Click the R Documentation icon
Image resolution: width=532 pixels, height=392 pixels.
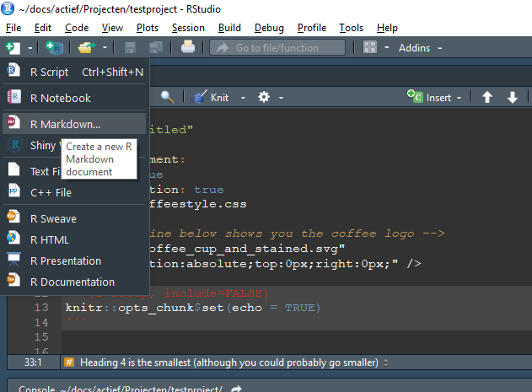pyautogui.click(x=13, y=280)
